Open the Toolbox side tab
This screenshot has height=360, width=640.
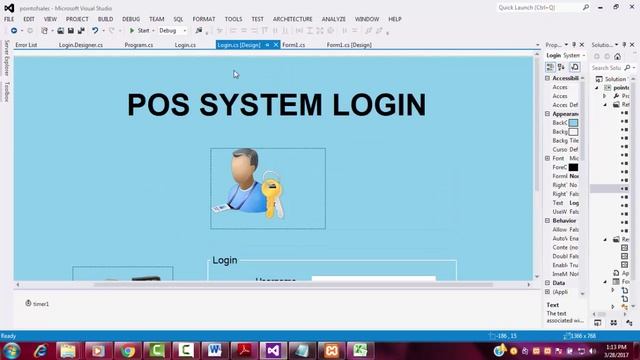point(6,92)
